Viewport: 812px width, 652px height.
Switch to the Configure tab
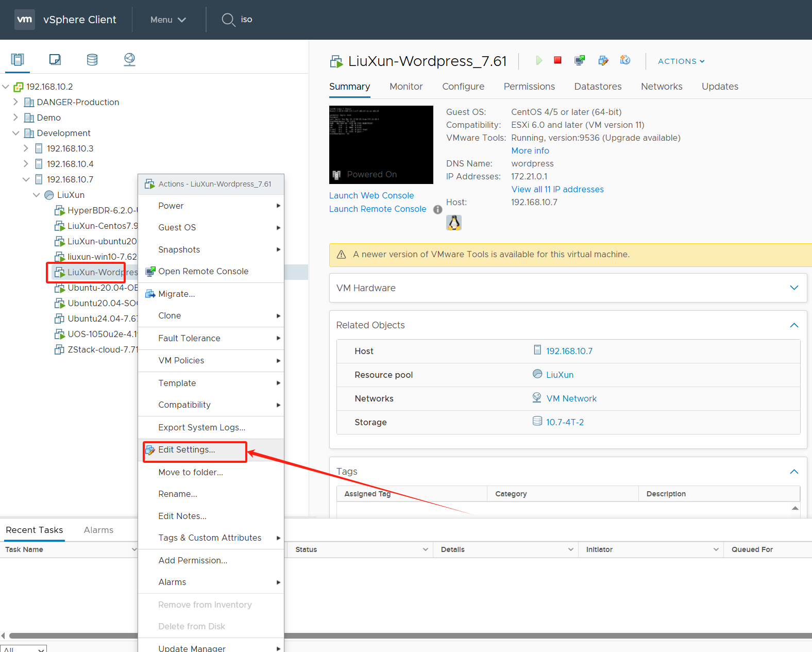click(463, 87)
